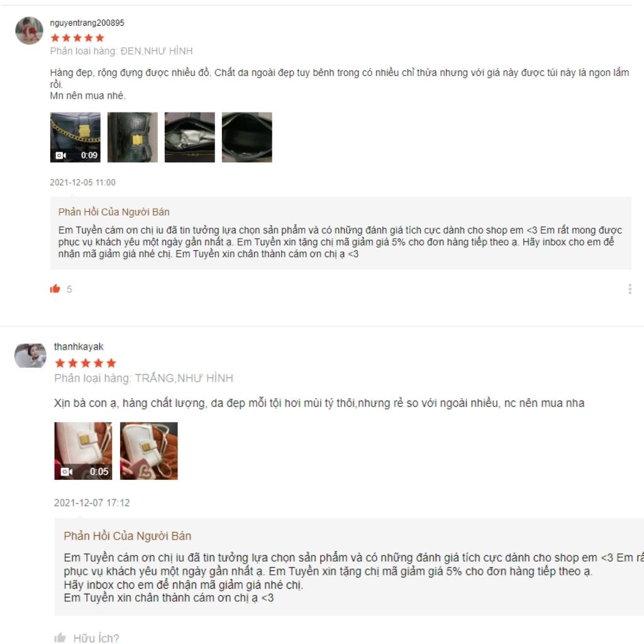Play the 0:09 black bag review video
The height and width of the screenshot is (644, 644).
click(x=75, y=137)
